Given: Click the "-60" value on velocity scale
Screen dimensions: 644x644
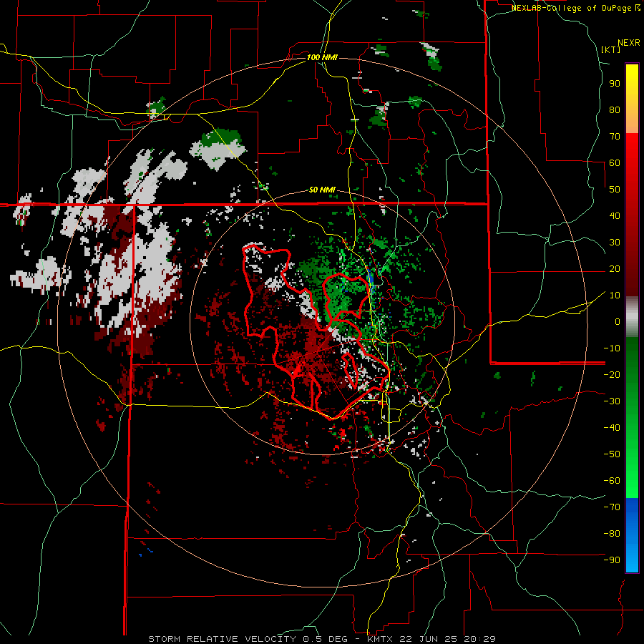Looking at the screenshot, I should [612, 481].
